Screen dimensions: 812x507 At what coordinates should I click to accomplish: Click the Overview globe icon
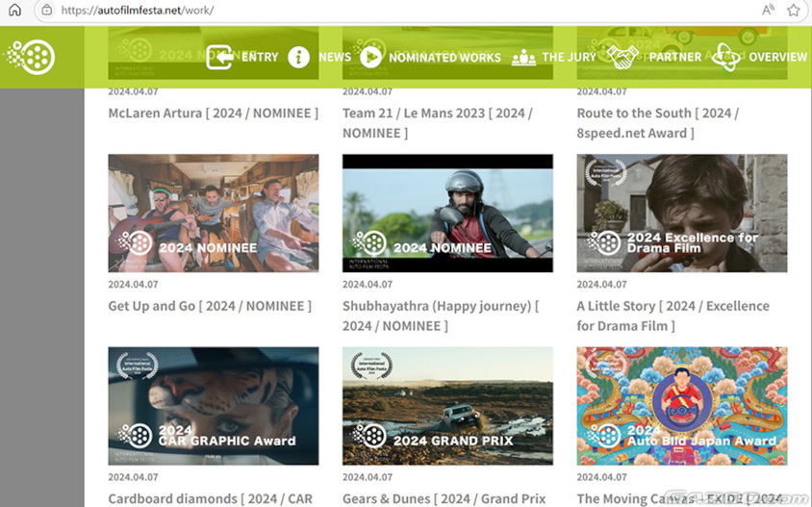pyautogui.click(x=725, y=58)
